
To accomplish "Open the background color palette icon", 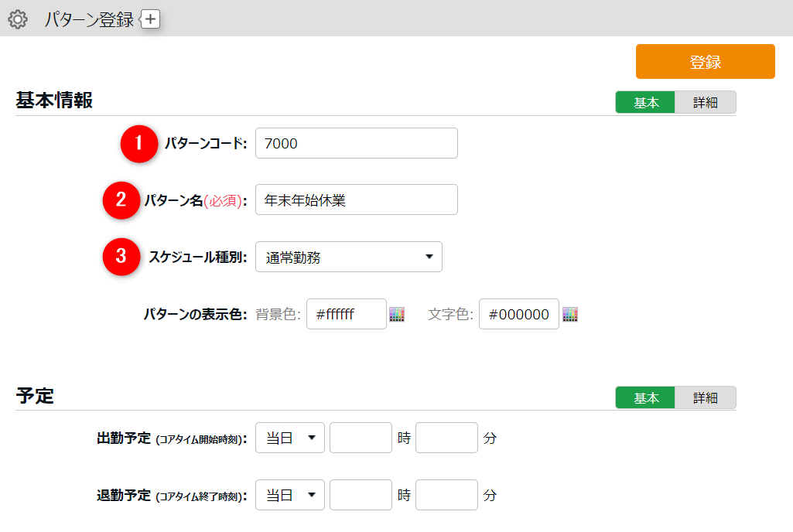I will (x=397, y=314).
